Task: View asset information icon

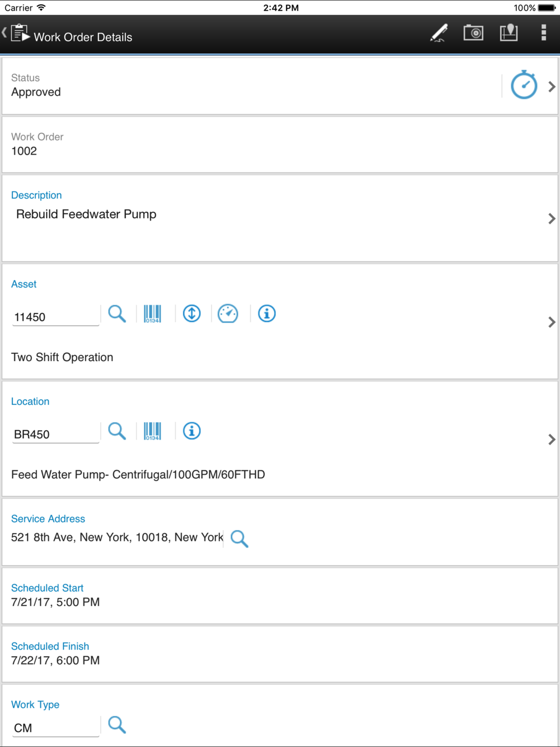Action: 267,314
